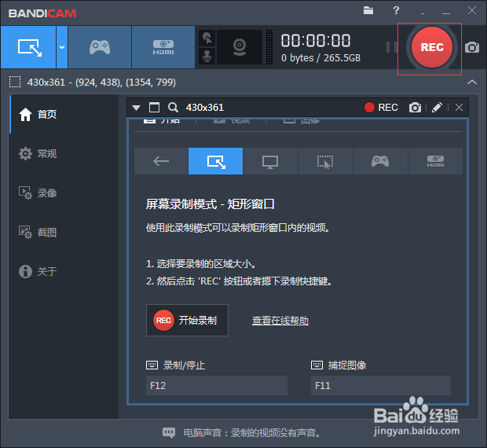This screenshot has height=448, width=487.
Task: Click the 开始录制 start recording button
Action: tap(187, 321)
